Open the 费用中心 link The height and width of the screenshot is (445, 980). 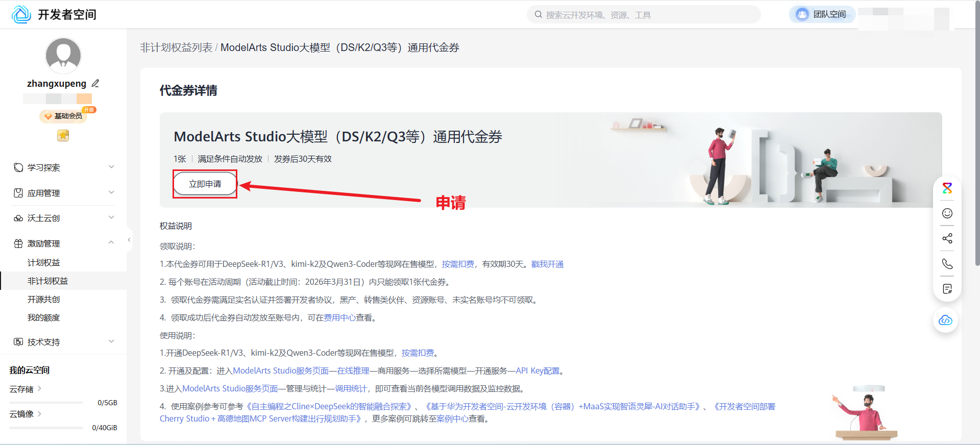pos(339,317)
